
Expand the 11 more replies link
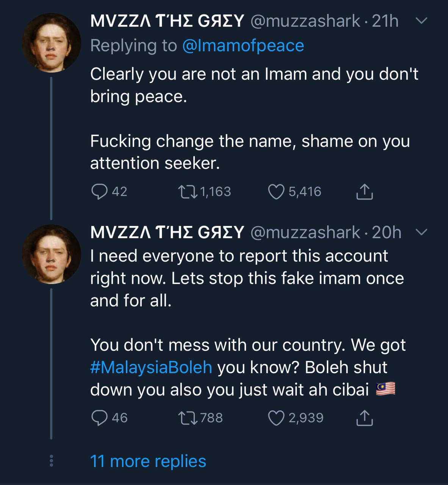click(x=148, y=461)
